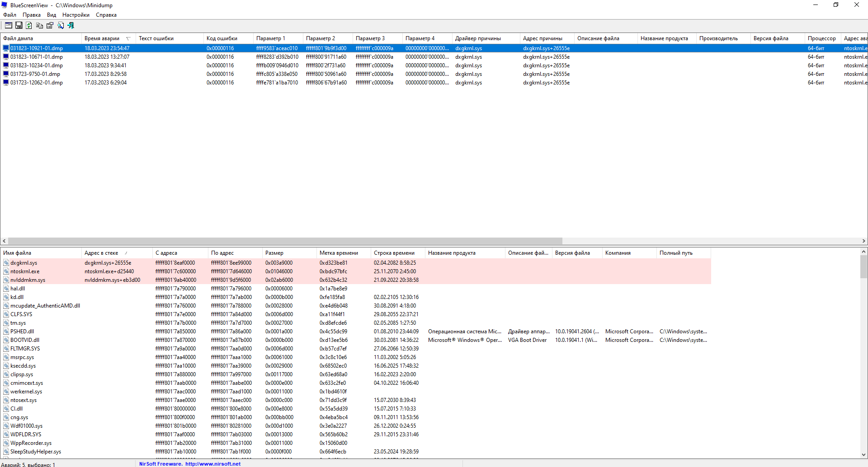Click file icon next to ntoskrnl.exe
The height and width of the screenshot is (467, 868).
pyautogui.click(x=6, y=271)
